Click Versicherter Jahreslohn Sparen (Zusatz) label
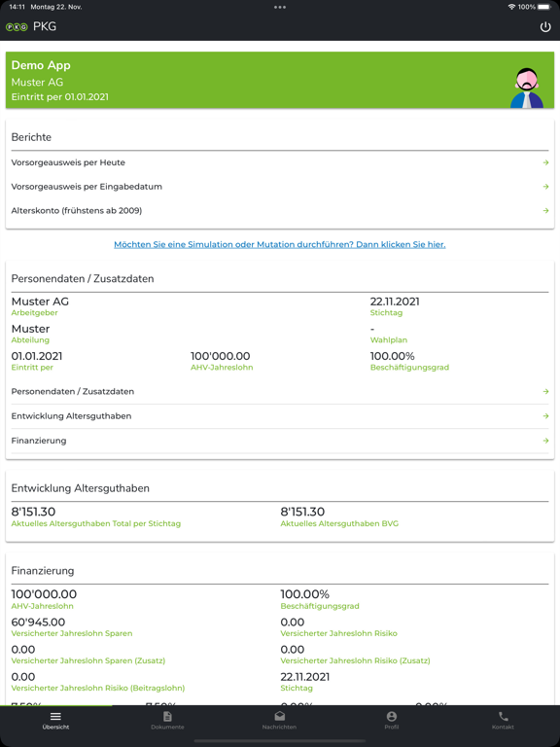This screenshot has width=560, height=747. (x=88, y=660)
